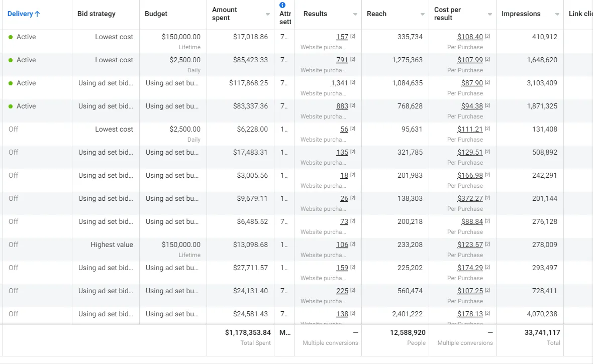Click the [2] footnote marker beside 1,341 results
593x364 pixels.
point(353,82)
